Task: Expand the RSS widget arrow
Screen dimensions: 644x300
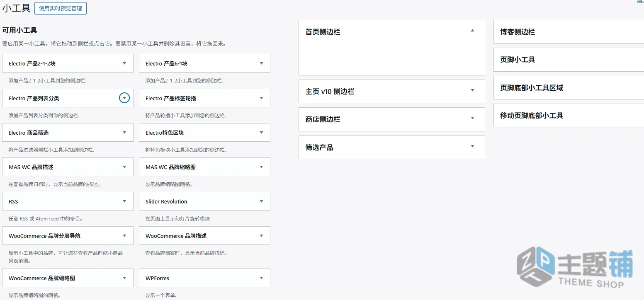Action: [x=124, y=201]
